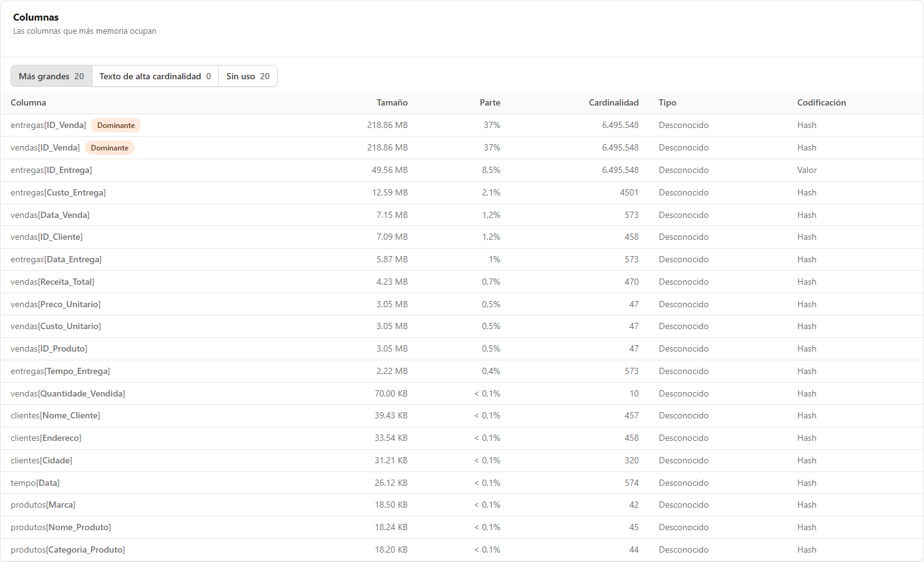924x562 pixels.
Task: Click the 574 cardinality value
Action: point(631,483)
